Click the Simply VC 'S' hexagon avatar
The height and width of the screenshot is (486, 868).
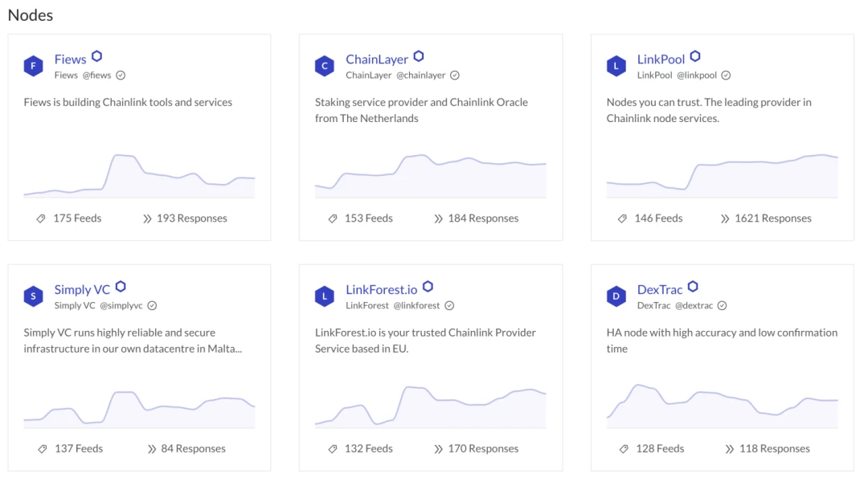pyautogui.click(x=33, y=296)
